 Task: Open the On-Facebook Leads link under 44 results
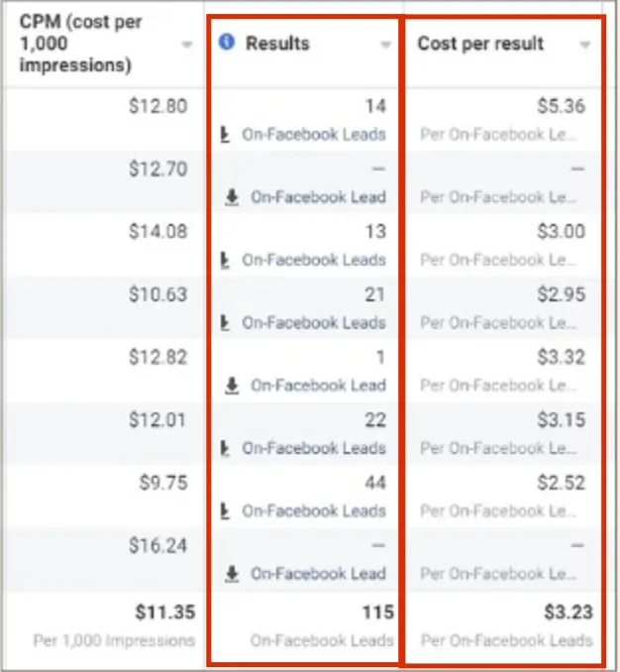(314, 510)
